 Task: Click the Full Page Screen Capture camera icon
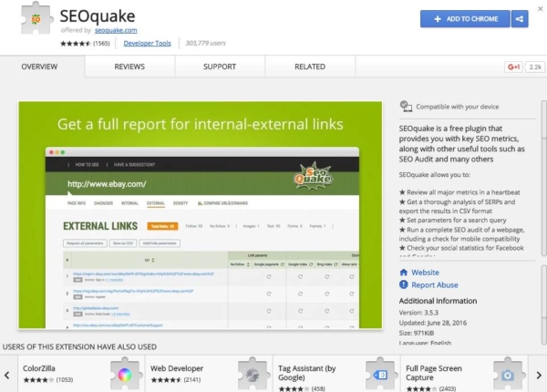pos(508,374)
